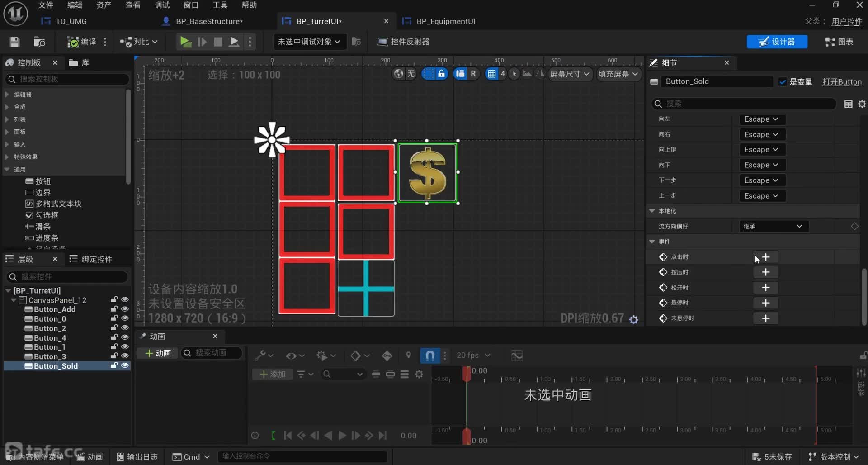Toggle visibility of Button_Add in hierarchy
The image size is (868, 465).
tap(125, 309)
